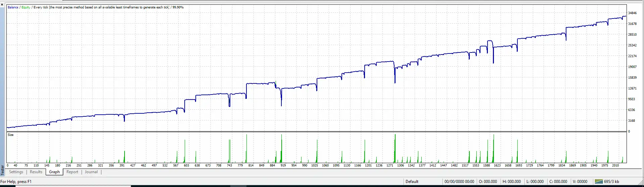Click the vertical Tester panel label
This screenshot has width=644, height=187.
tap(2, 170)
